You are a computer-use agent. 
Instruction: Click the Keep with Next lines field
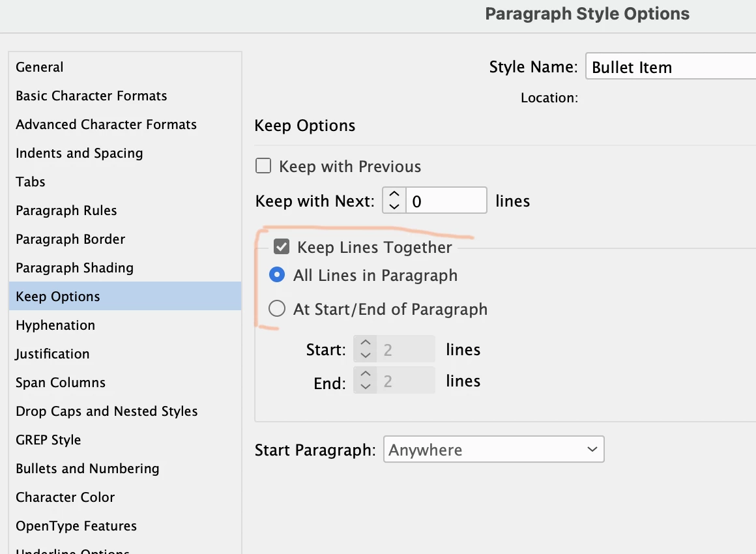pyautogui.click(x=446, y=201)
